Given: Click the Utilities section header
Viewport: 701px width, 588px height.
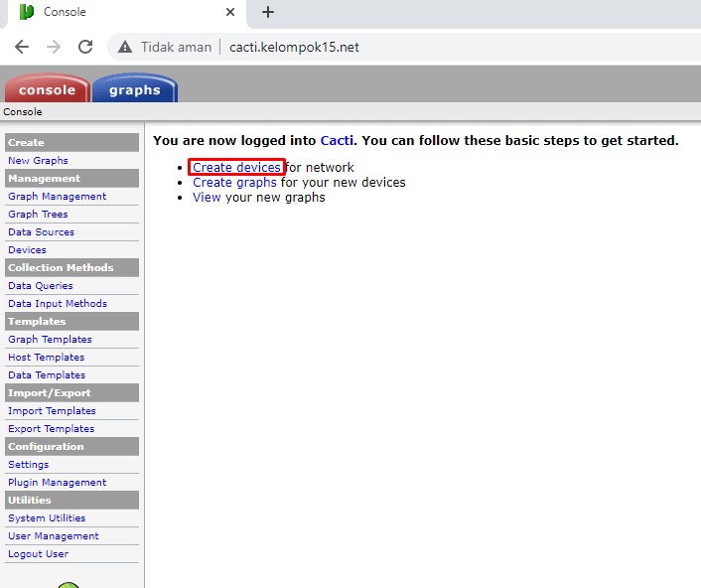Looking at the screenshot, I should pos(71,501).
